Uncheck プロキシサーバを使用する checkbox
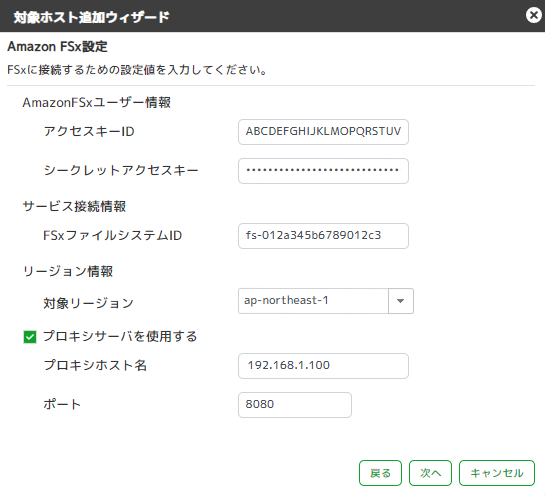Viewport: 545px width, 495px height. point(30,337)
